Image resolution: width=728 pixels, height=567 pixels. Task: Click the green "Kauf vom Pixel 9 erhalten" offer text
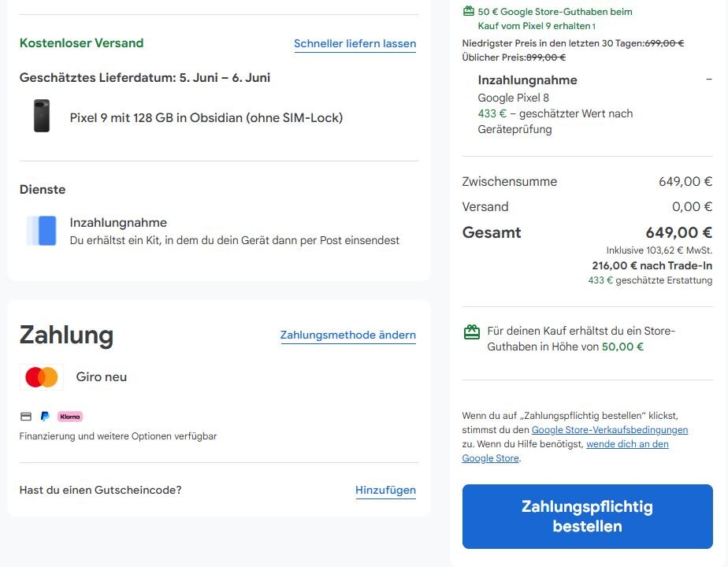536,26
